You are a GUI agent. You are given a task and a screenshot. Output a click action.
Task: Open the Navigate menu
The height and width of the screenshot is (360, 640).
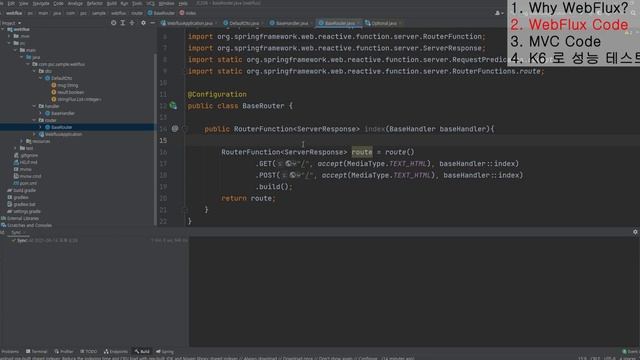coord(40,3)
